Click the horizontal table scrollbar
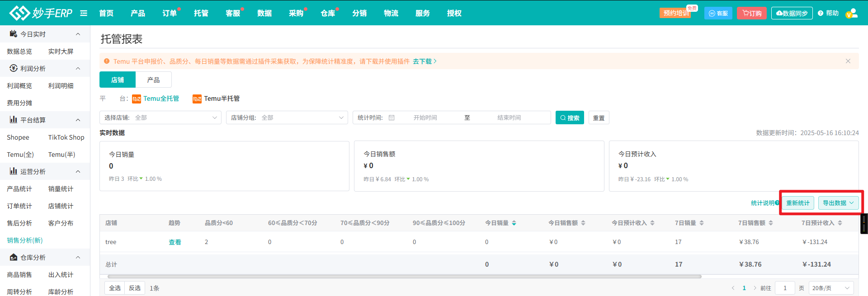The width and height of the screenshot is (868, 296). point(404,276)
